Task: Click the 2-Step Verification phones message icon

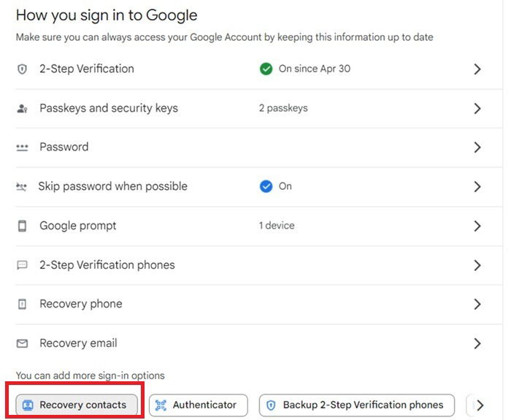Action: coord(22,265)
